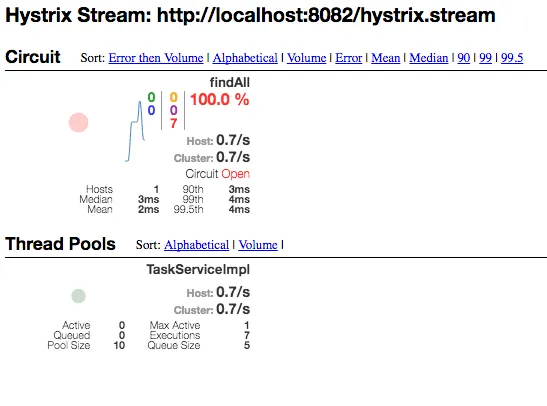Click the Queued label
Viewport: 547px width, 406px height.
tap(72, 336)
